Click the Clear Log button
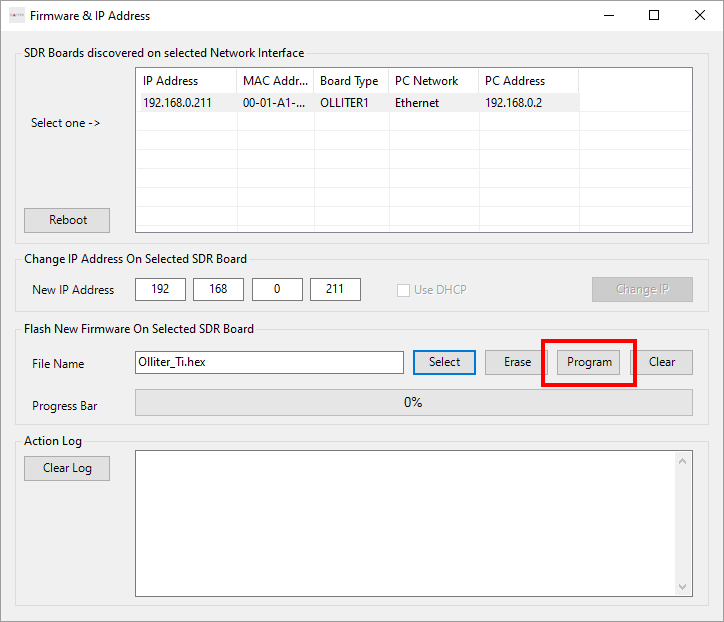 67,468
